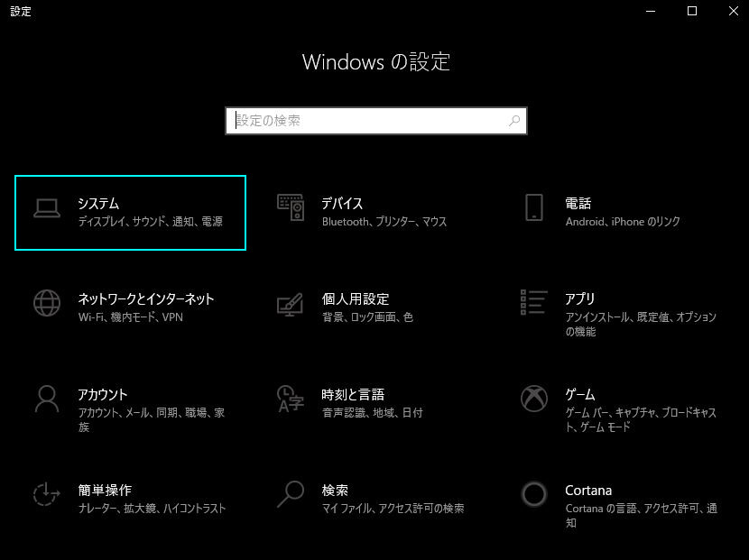749x560 pixels.
Task: Click the 簡単操作 ease of access icon
Action: [47, 494]
